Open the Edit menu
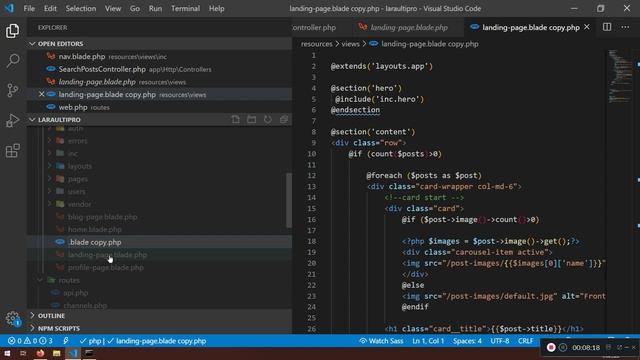 click(50, 8)
